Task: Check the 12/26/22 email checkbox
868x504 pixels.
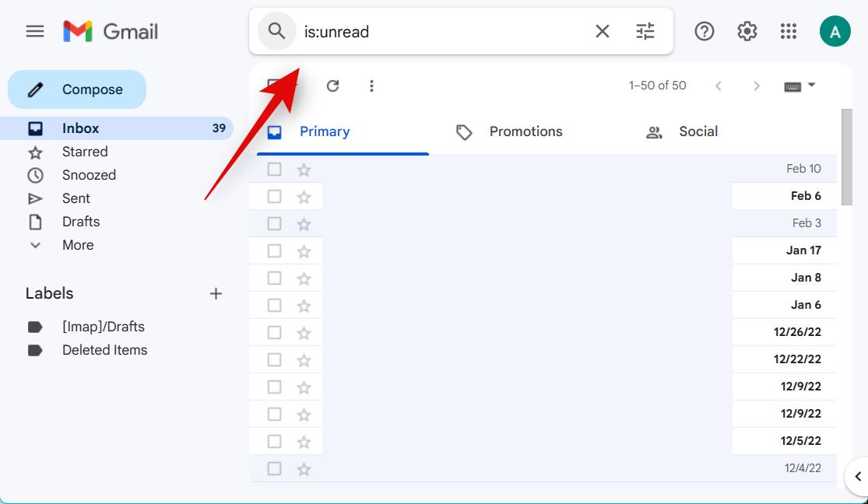Action: click(x=274, y=333)
